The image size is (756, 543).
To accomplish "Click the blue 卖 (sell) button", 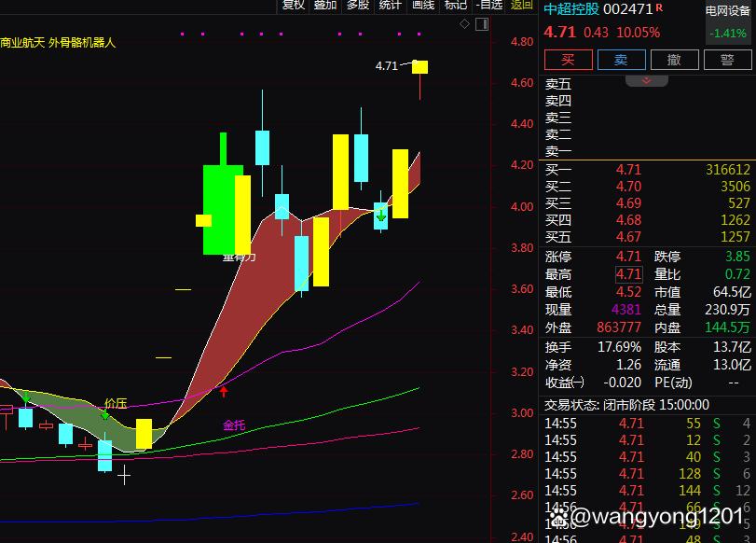I will pyautogui.click(x=620, y=60).
